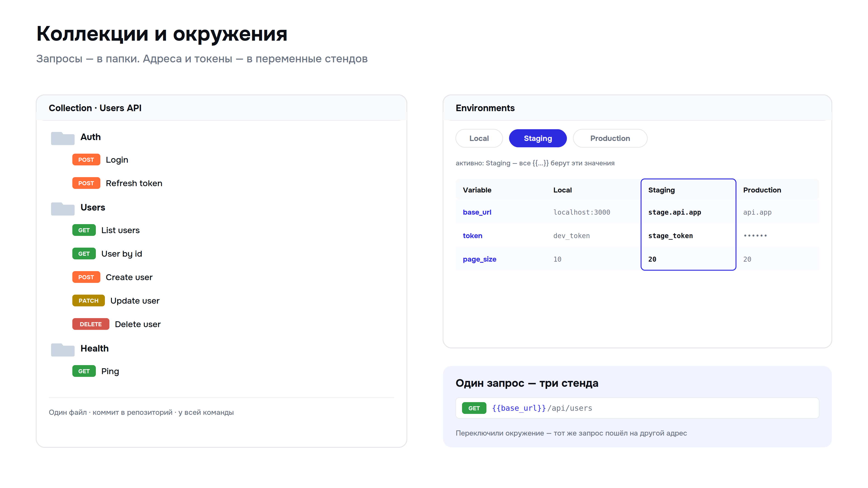
Task: Click the GET badge in the request URL bar
Action: tap(474, 408)
